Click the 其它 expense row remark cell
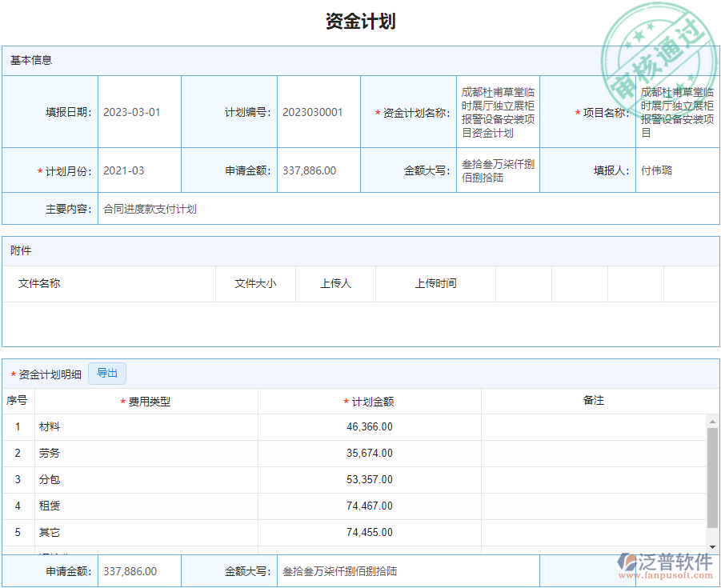The height and width of the screenshot is (588, 721). [x=594, y=532]
